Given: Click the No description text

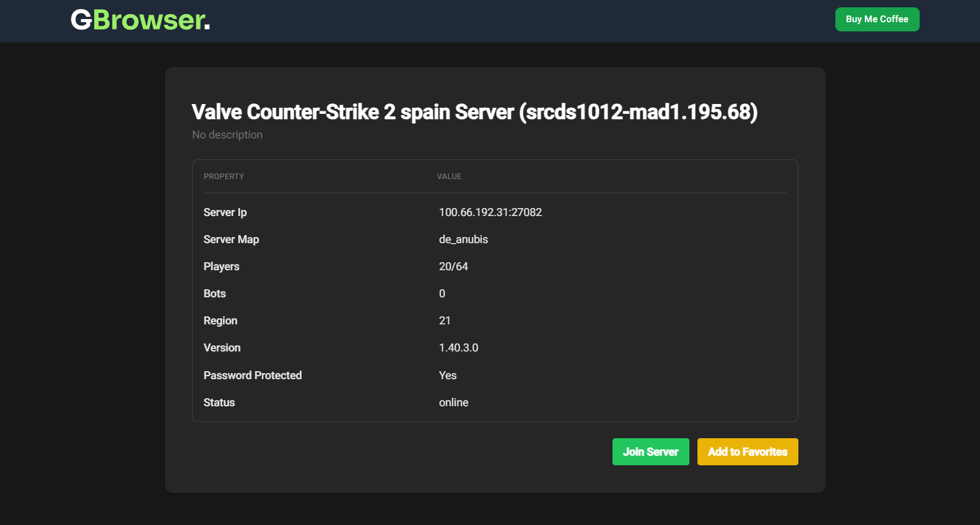Looking at the screenshot, I should point(227,135).
